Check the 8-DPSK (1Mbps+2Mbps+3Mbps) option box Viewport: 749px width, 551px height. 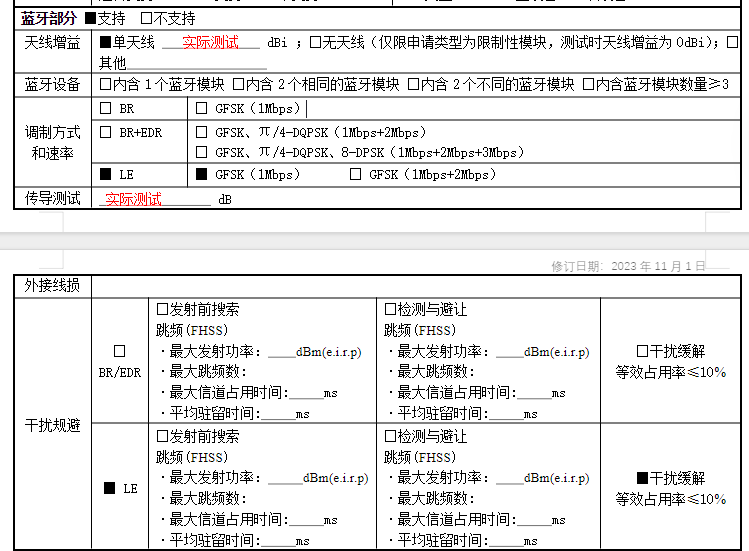click(x=202, y=152)
